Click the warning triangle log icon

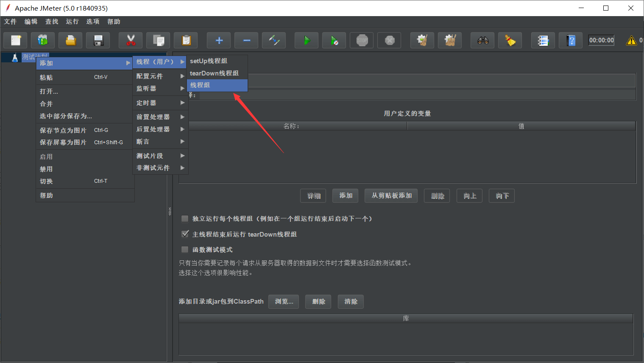[x=631, y=40]
